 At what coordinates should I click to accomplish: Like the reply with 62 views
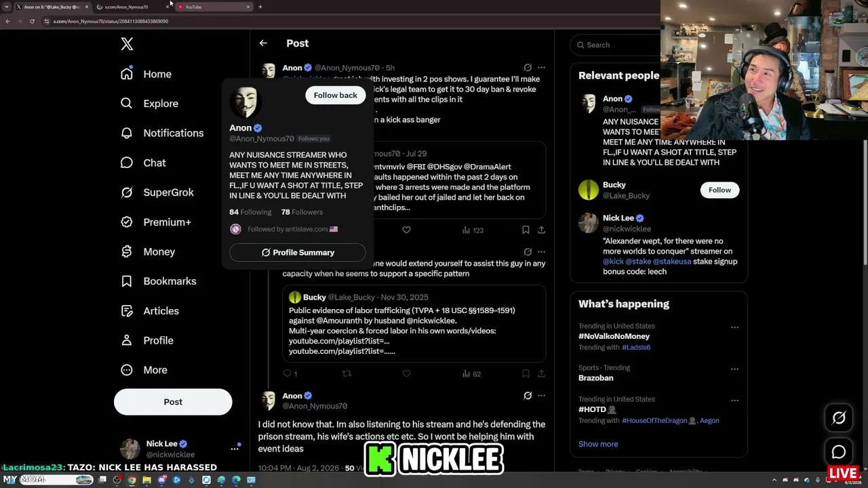pos(406,373)
